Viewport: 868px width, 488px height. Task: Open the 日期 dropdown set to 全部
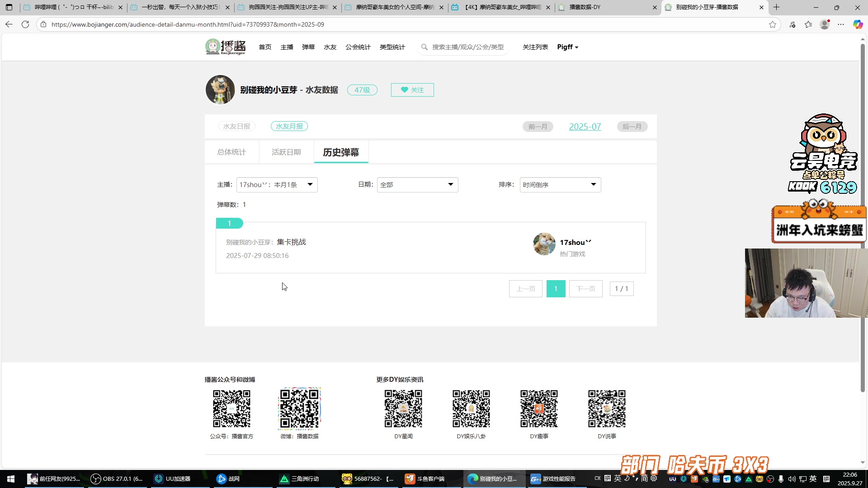click(417, 184)
